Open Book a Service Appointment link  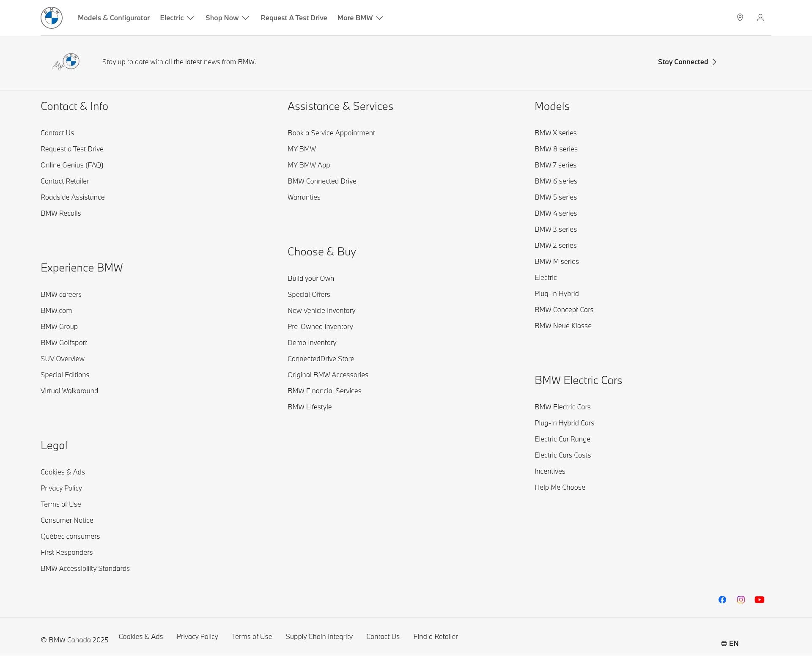(331, 133)
